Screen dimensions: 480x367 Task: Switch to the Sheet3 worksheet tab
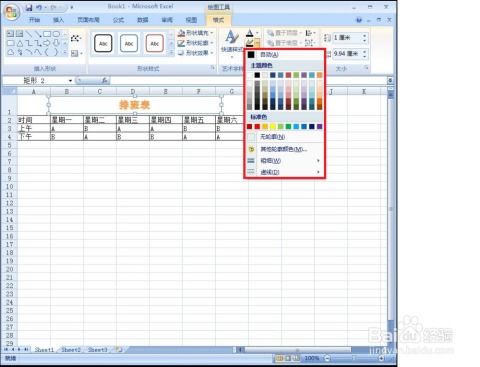pyautogui.click(x=97, y=350)
